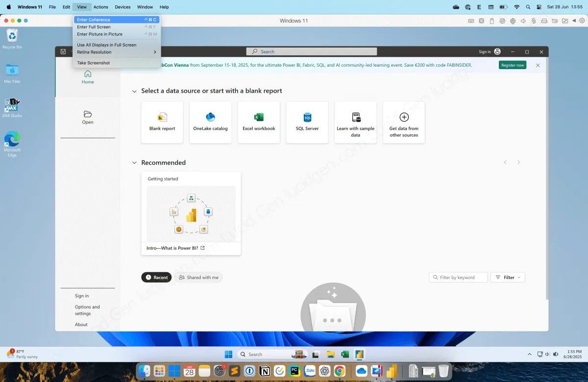Select the Excel workbook icon
This screenshot has width=588, height=382.
point(259,118)
